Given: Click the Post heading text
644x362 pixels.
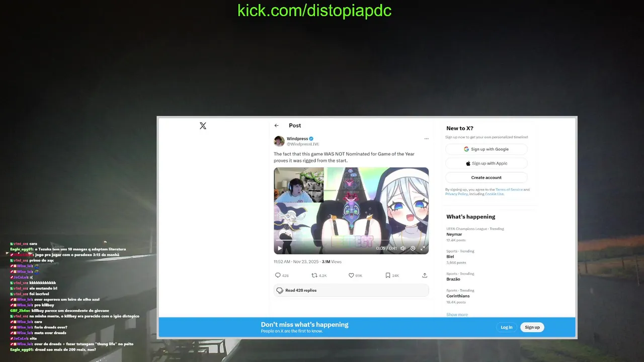Looking at the screenshot, I should pos(295,126).
